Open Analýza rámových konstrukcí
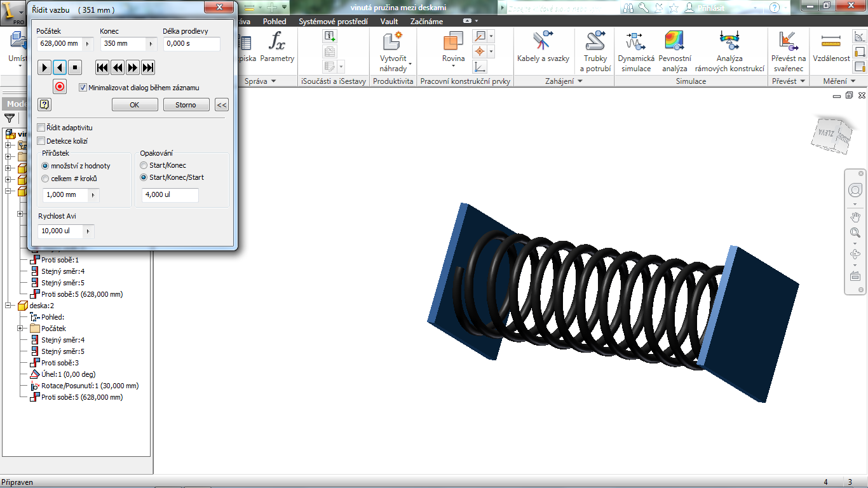Image resolution: width=868 pixels, height=488 pixels. tap(729, 50)
